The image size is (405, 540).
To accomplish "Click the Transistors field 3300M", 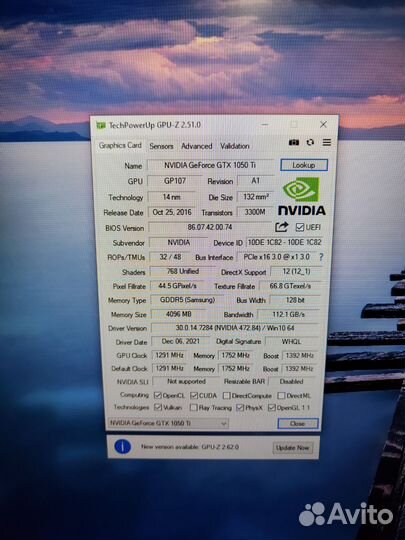I will click(255, 212).
